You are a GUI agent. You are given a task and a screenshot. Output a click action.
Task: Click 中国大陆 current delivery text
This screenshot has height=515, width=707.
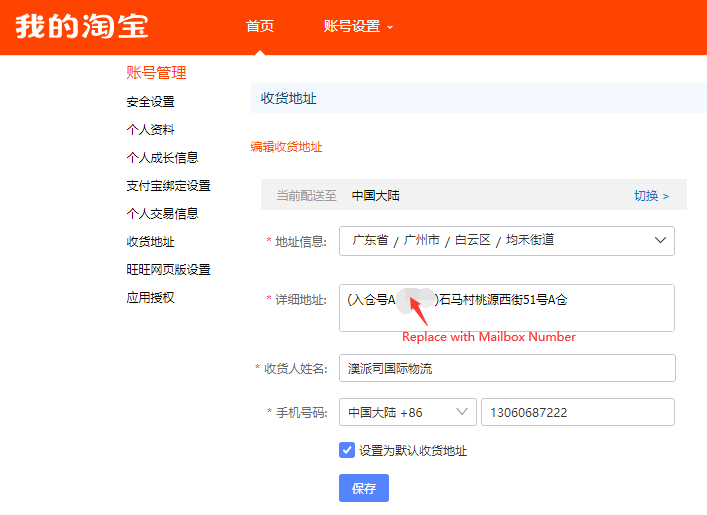376,195
